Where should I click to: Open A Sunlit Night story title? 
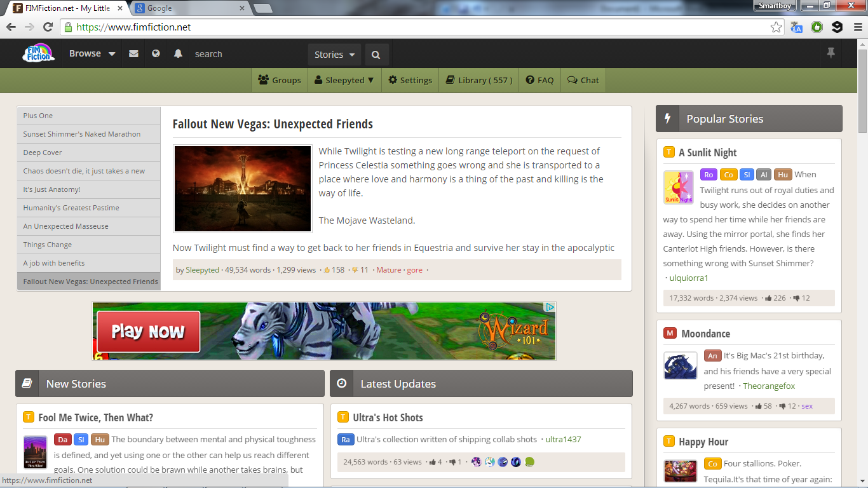click(708, 152)
